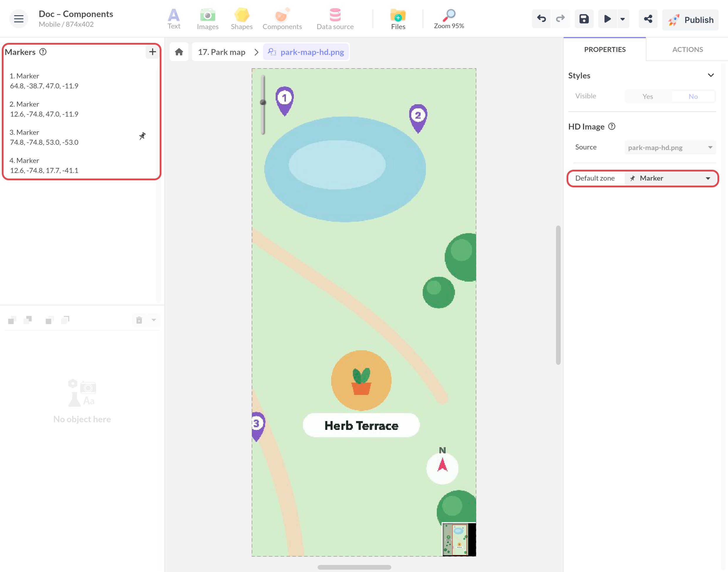Open the Source dropdown
Viewport: 728px width, 572px height.
tap(670, 147)
